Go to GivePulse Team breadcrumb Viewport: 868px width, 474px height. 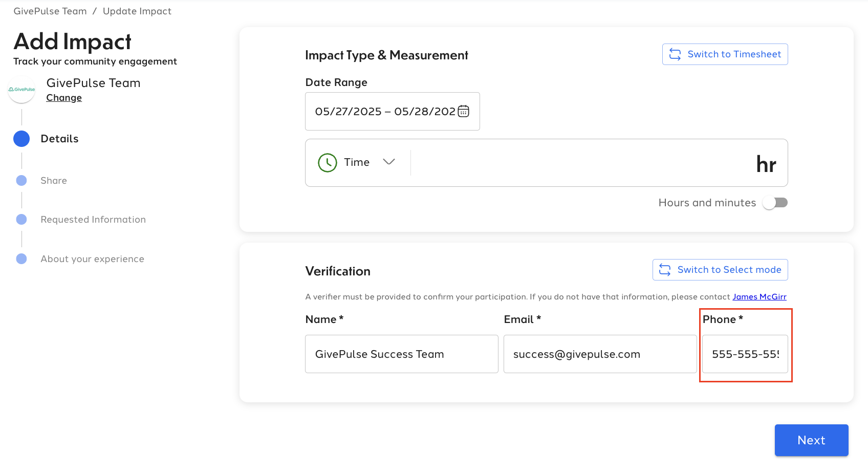click(50, 11)
